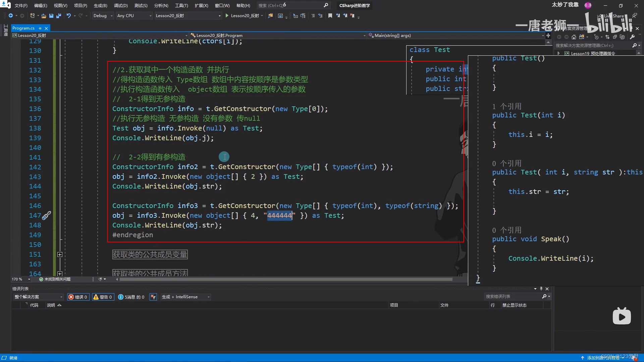
Task: Click the Solution Explorer home icon
Action: click(574, 37)
